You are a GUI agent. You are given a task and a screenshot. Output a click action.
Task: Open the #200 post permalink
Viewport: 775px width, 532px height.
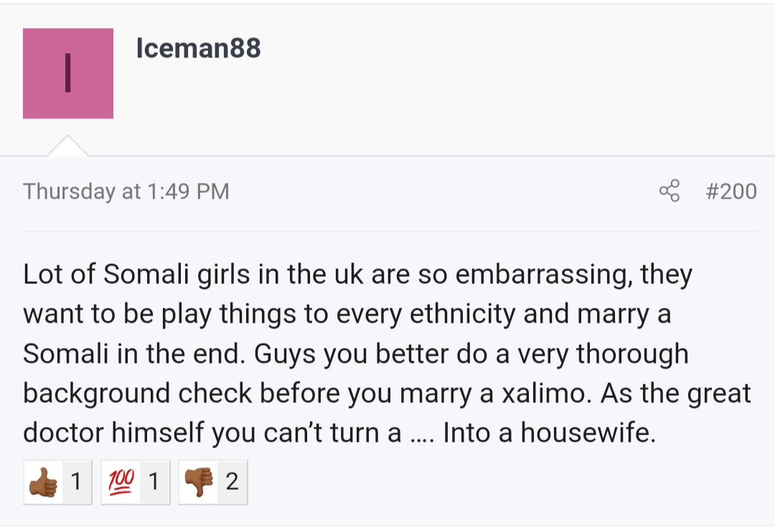731,191
